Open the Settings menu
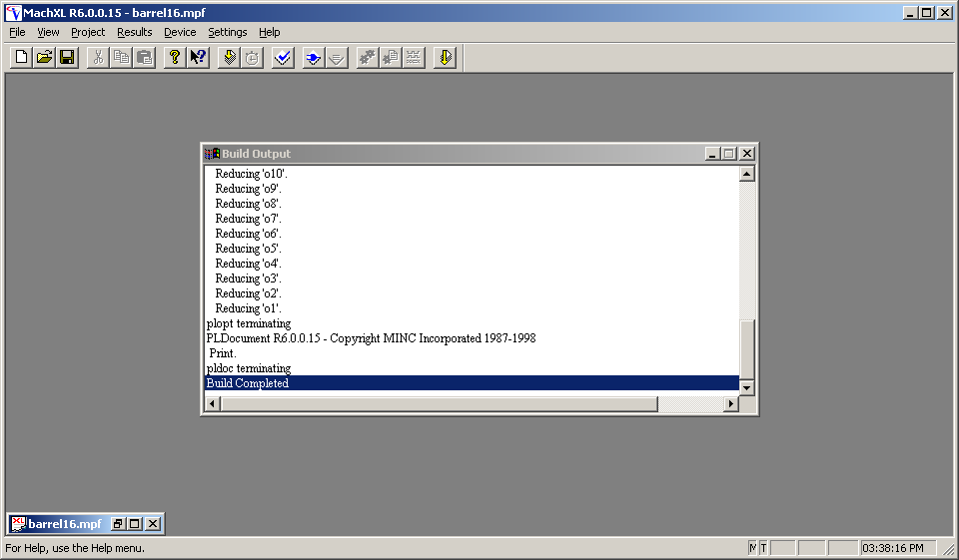Image resolution: width=959 pixels, height=560 pixels. [228, 32]
